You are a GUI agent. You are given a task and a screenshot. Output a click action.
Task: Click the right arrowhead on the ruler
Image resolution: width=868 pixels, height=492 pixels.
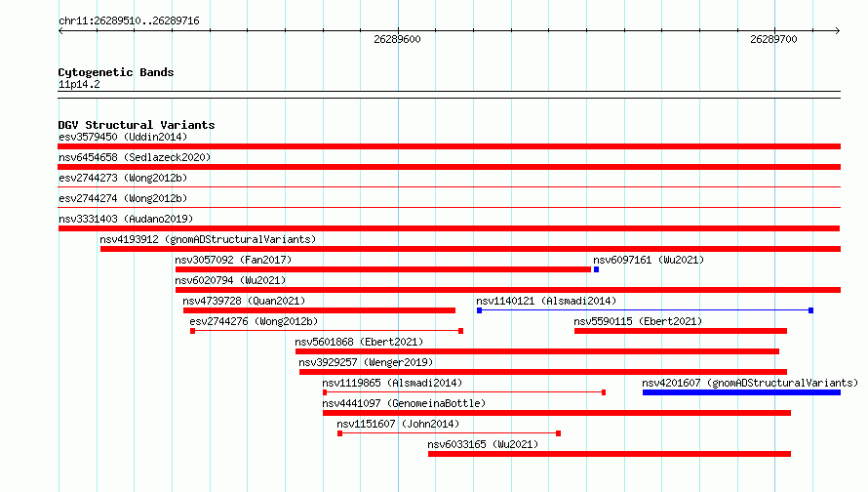click(838, 30)
